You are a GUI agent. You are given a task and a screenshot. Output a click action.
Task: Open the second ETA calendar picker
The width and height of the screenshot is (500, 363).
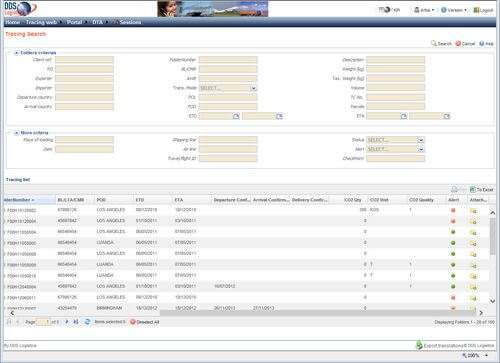(x=446, y=116)
